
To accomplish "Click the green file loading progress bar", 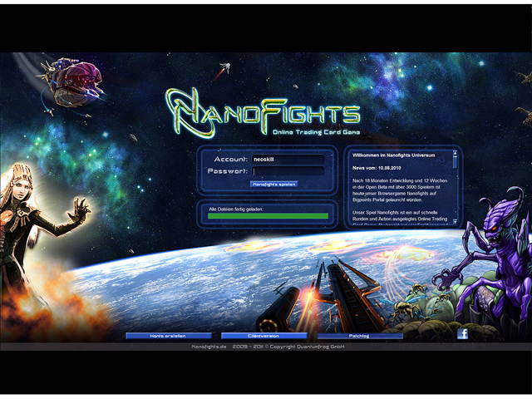I will (x=268, y=216).
